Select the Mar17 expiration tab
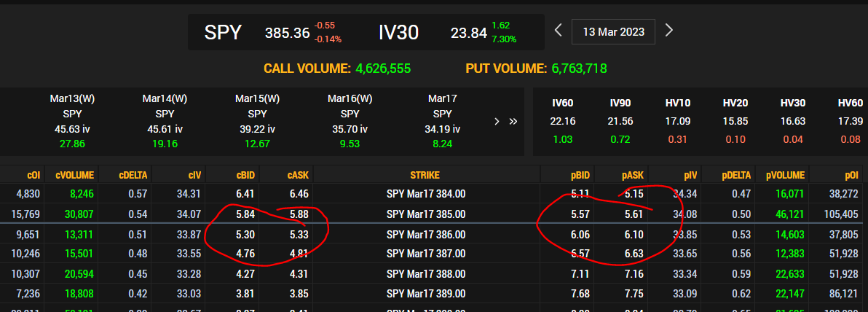 pos(442,121)
